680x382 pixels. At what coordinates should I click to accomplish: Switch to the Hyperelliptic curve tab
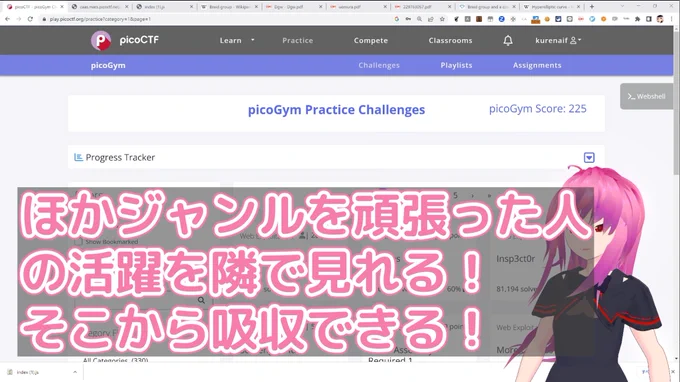[x=551, y=7]
